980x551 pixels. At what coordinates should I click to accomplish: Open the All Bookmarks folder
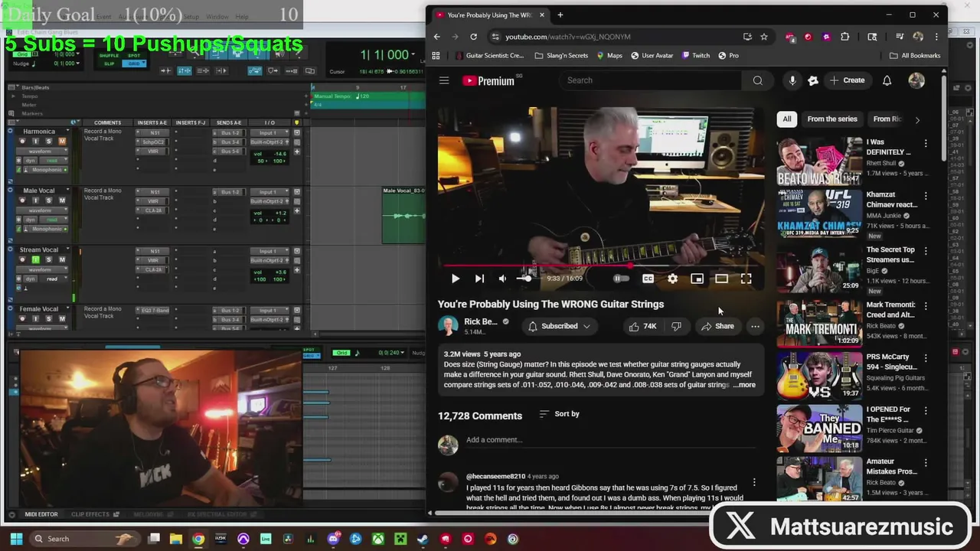915,56
